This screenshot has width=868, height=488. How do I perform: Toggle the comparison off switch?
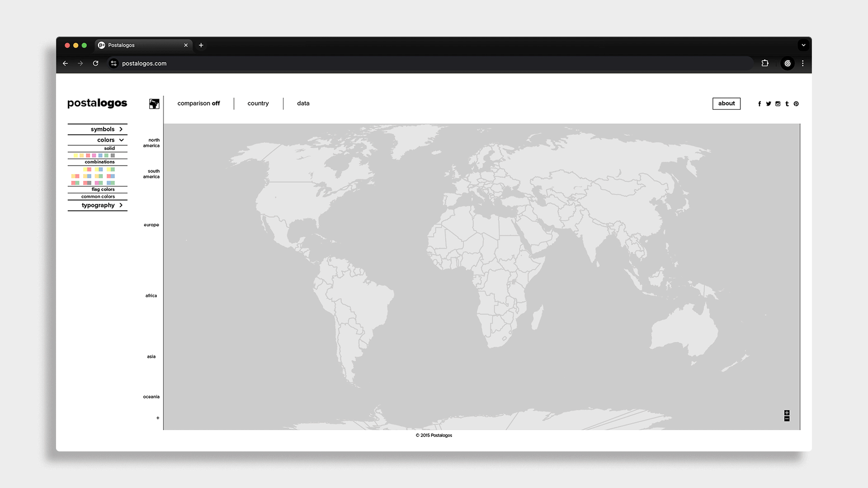click(198, 103)
